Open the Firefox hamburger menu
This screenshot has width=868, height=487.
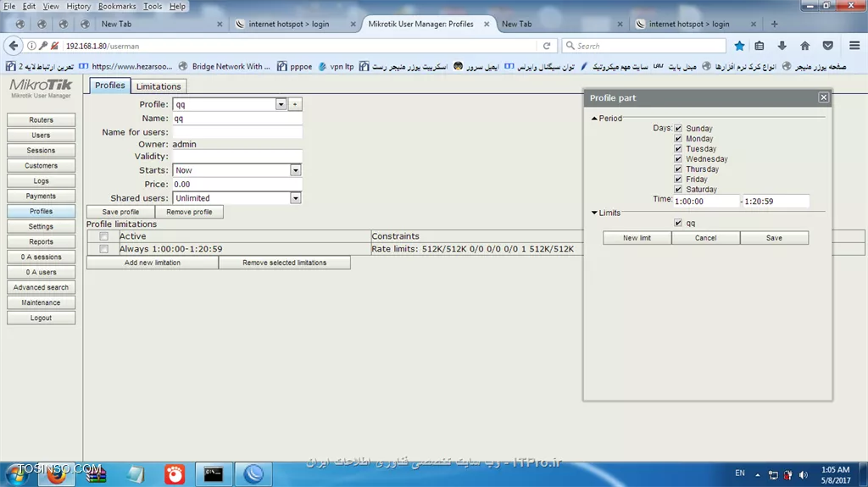coord(854,46)
